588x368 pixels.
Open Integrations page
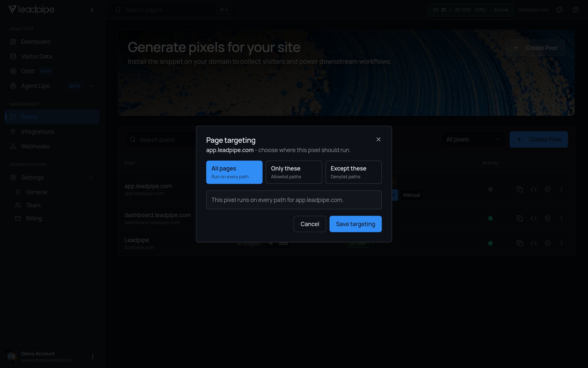tap(52, 132)
